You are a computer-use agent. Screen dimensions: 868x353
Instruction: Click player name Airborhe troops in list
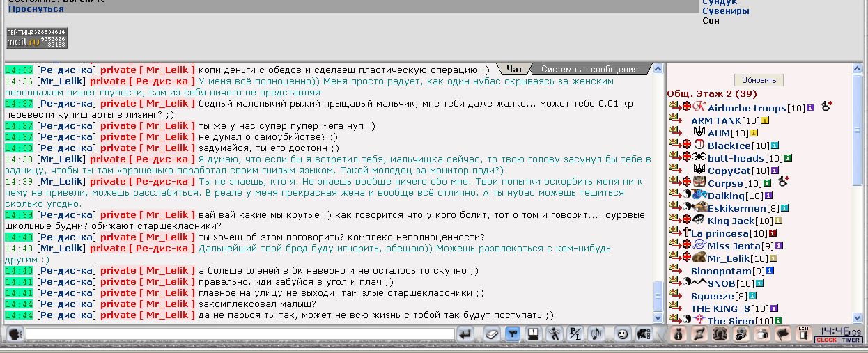pos(747,108)
